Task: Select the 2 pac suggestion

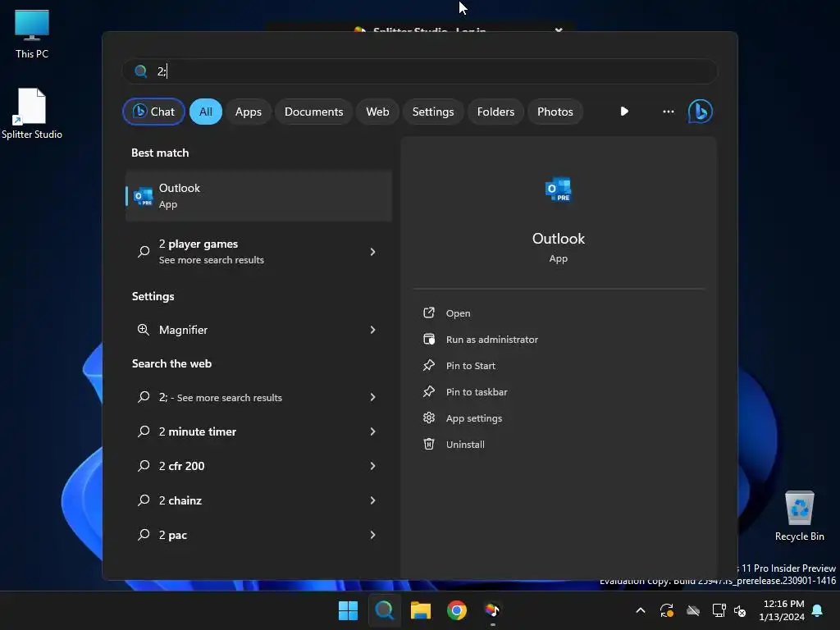Action: (x=258, y=535)
